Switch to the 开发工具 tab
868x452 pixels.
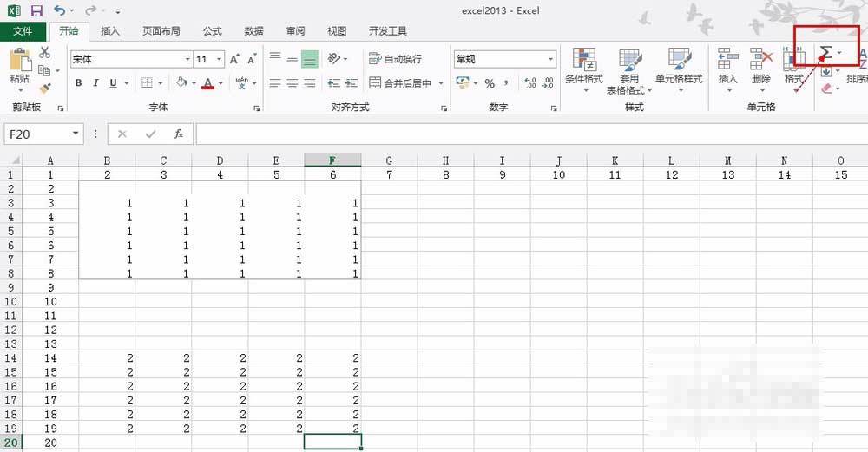click(x=388, y=31)
